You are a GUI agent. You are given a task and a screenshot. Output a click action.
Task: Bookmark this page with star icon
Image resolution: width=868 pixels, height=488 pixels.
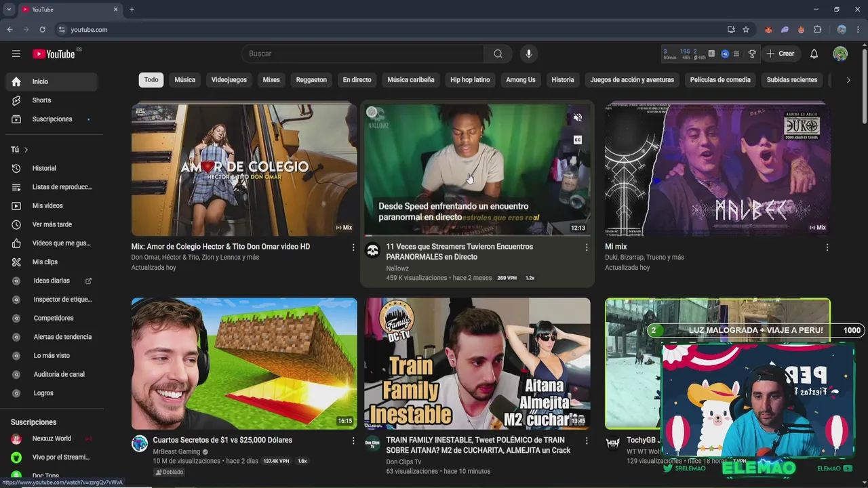(x=746, y=30)
